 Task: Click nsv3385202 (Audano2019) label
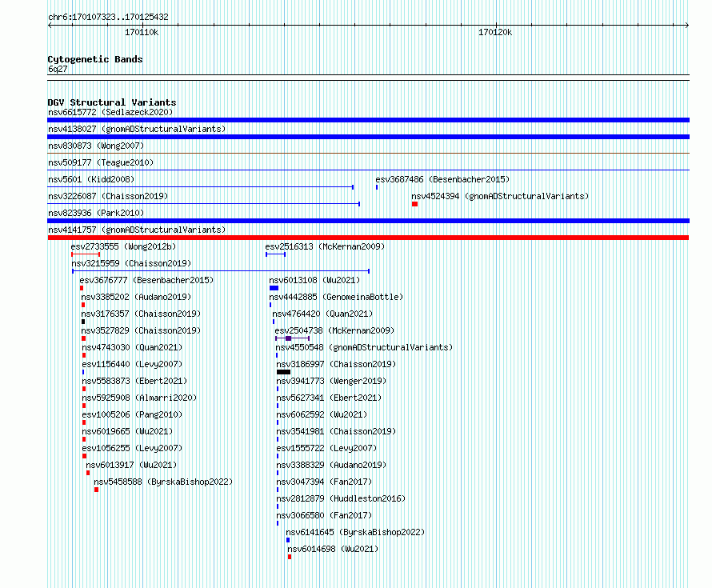(136, 297)
